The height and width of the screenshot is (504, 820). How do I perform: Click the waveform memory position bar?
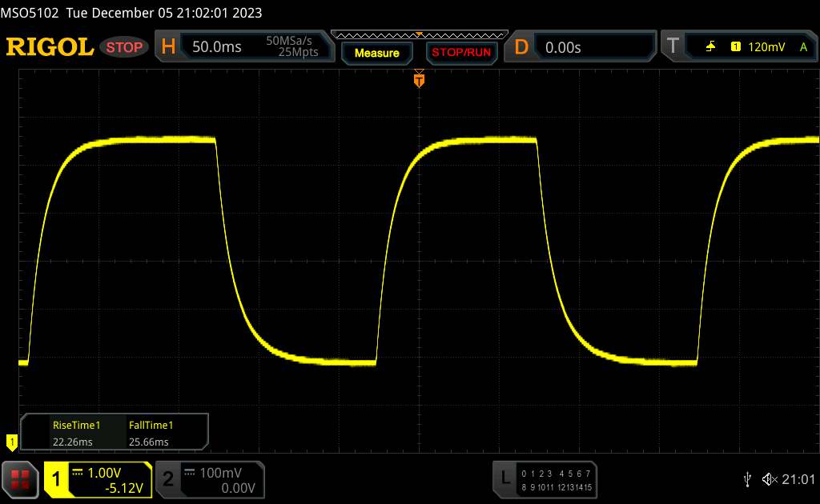pos(419,34)
